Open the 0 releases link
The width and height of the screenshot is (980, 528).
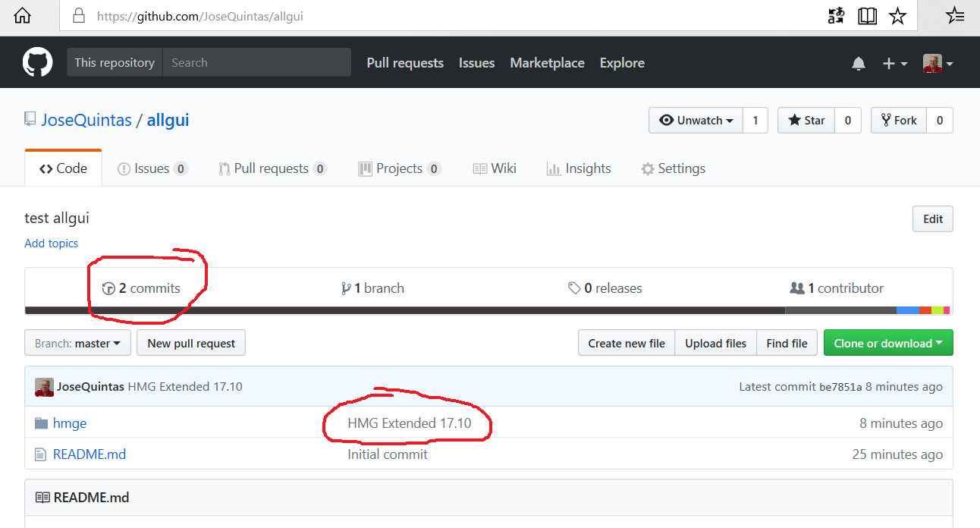pyautogui.click(x=605, y=288)
